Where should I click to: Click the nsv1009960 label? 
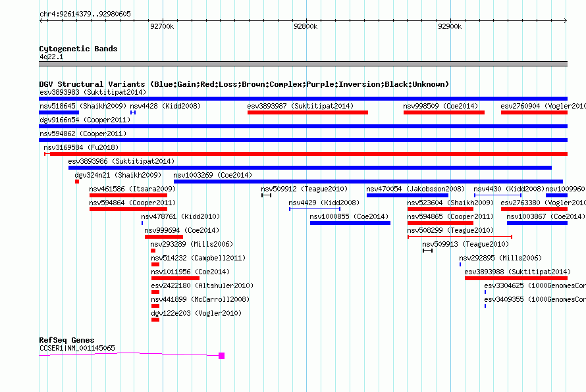click(565, 189)
